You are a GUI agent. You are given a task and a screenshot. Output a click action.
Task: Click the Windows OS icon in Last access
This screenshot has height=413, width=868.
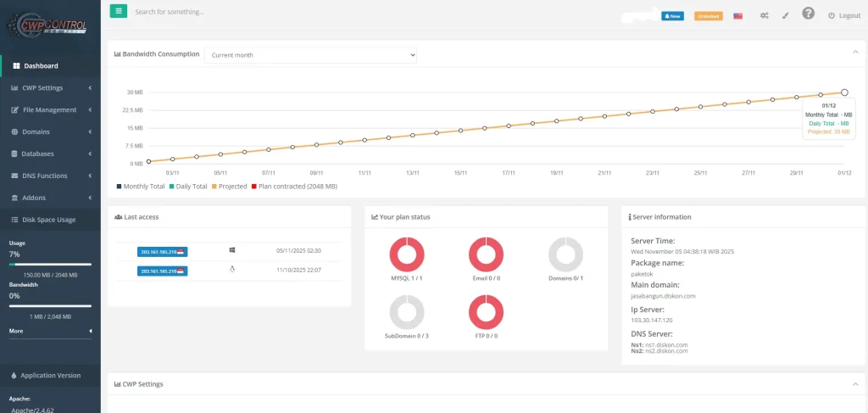tap(232, 250)
